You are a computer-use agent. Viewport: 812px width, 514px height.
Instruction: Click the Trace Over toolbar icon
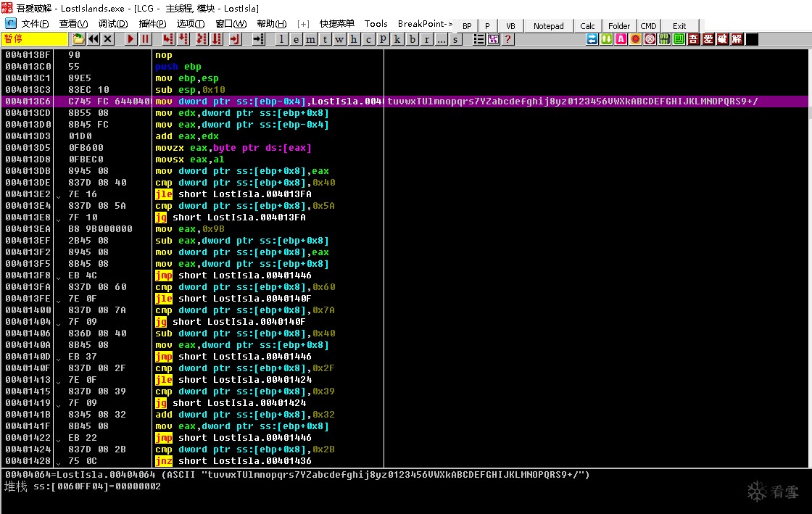(x=217, y=39)
